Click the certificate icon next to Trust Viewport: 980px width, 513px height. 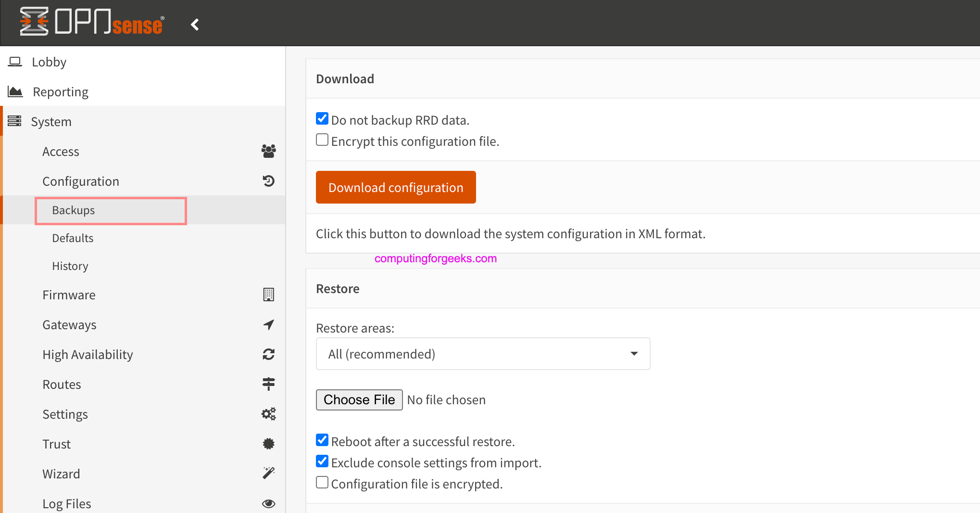point(268,444)
